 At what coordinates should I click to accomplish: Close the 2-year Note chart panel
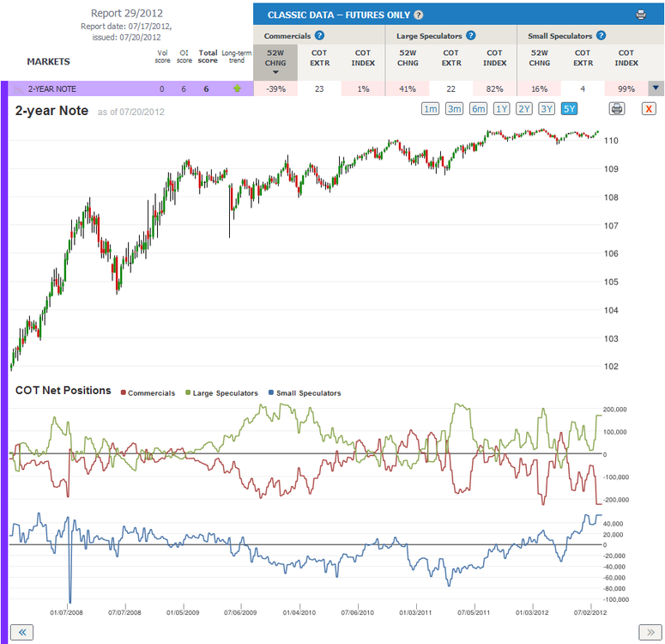click(x=649, y=109)
